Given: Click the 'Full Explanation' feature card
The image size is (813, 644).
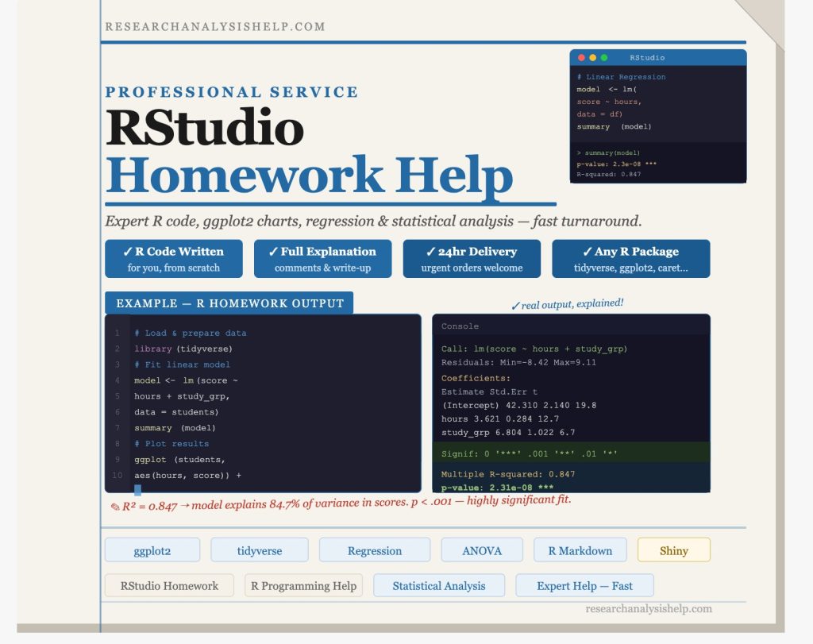Looking at the screenshot, I should pyautogui.click(x=322, y=259).
